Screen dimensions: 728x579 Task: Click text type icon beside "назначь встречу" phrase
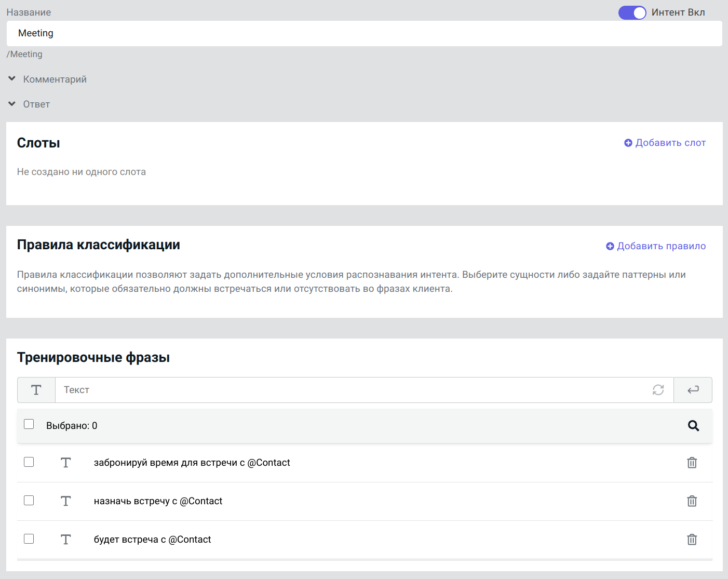pyautogui.click(x=65, y=501)
